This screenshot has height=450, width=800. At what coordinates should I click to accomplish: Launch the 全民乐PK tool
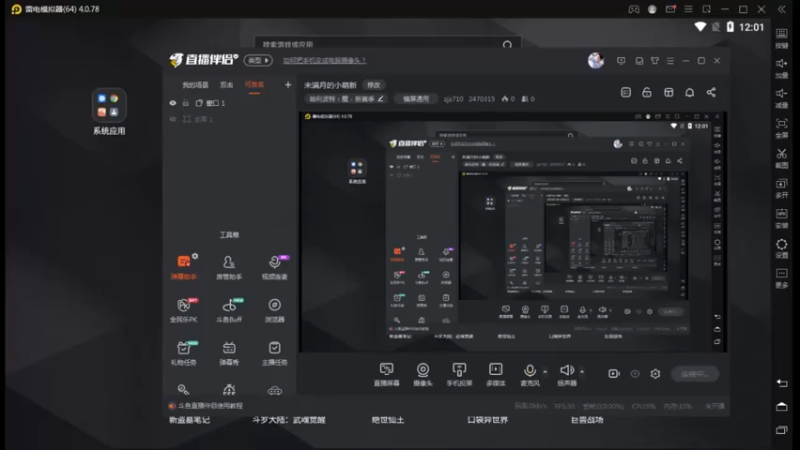click(183, 310)
